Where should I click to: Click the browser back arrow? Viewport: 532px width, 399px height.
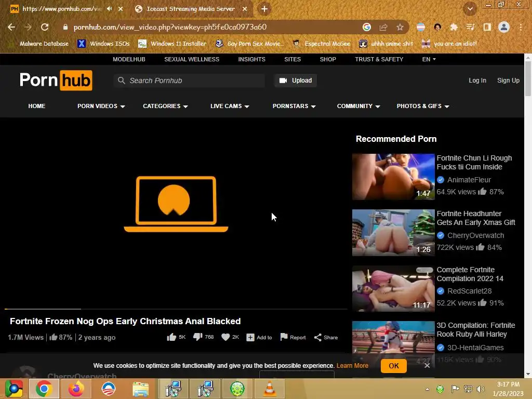point(11,27)
